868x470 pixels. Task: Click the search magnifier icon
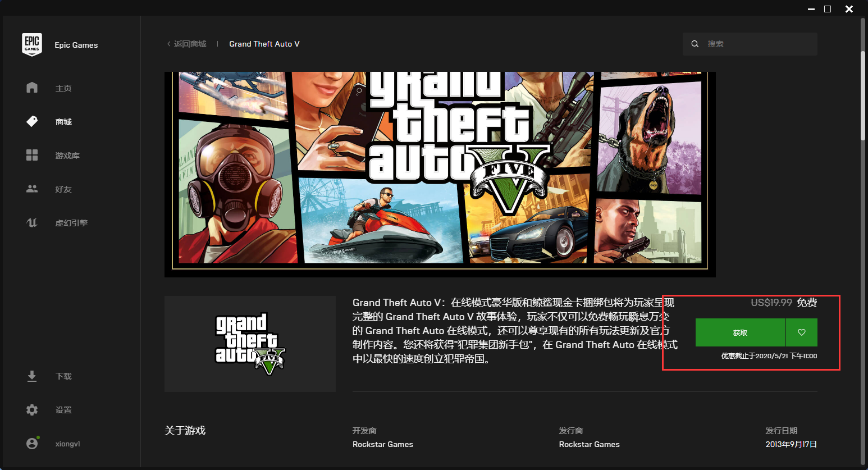pyautogui.click(x=695, y=43)
